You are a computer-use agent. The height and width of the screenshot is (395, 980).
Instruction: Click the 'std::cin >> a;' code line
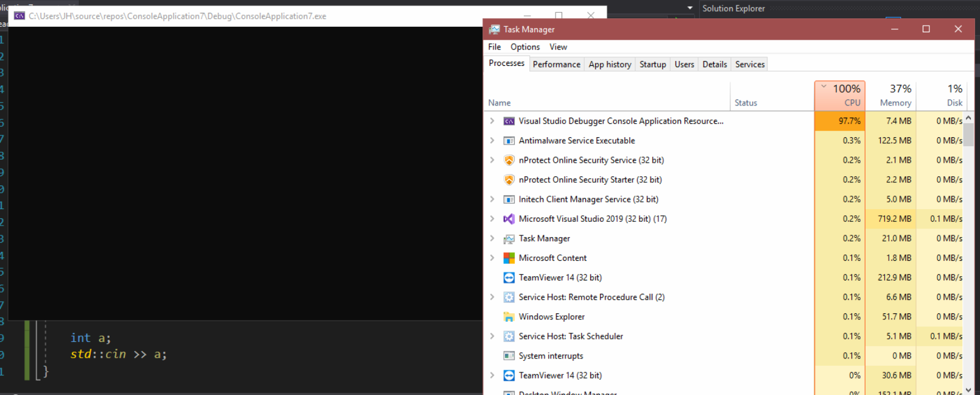(118, 354)
